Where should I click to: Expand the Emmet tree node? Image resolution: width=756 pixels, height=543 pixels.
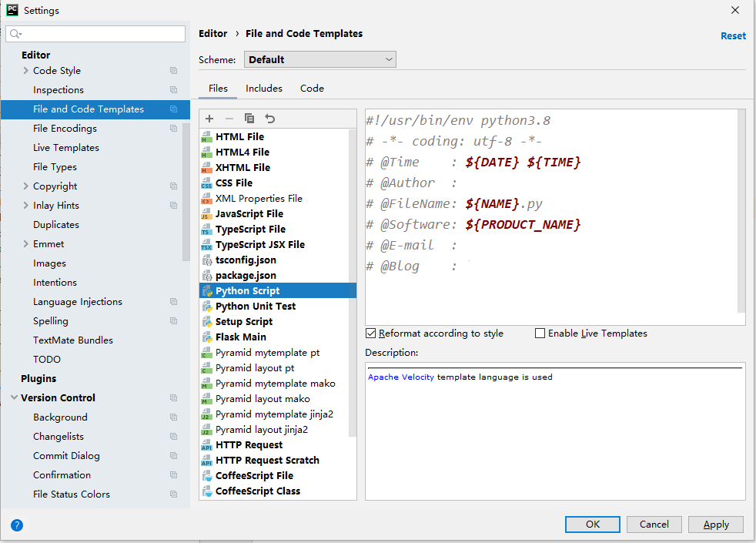coord(25,244)
